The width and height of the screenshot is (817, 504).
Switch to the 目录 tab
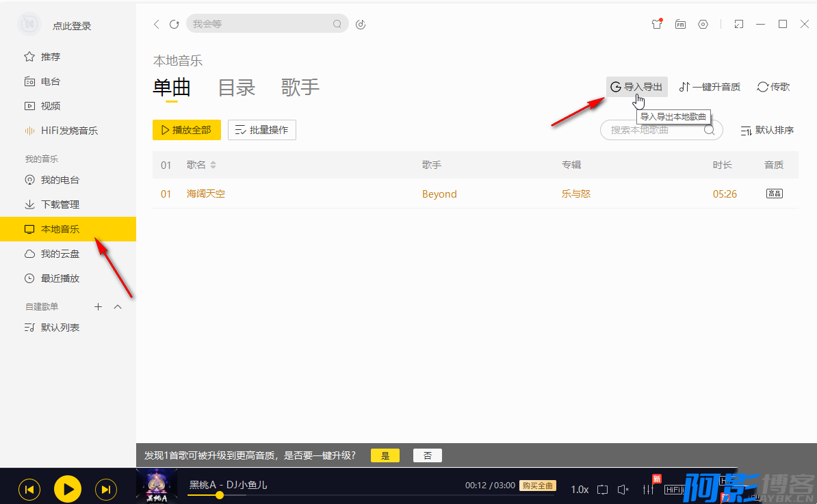pos(236,88)
